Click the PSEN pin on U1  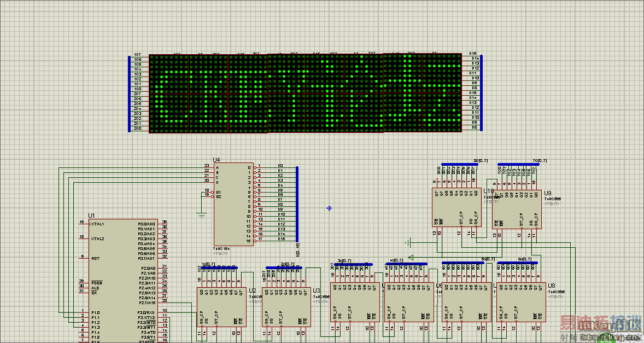(x=96, y=283)
